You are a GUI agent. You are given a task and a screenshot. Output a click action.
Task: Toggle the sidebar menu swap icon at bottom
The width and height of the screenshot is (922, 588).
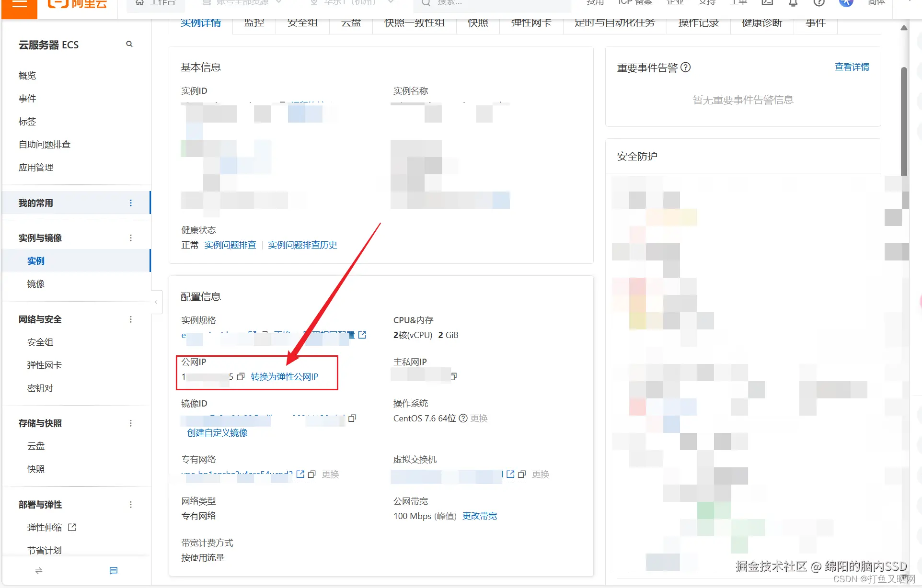coord(39,570)
